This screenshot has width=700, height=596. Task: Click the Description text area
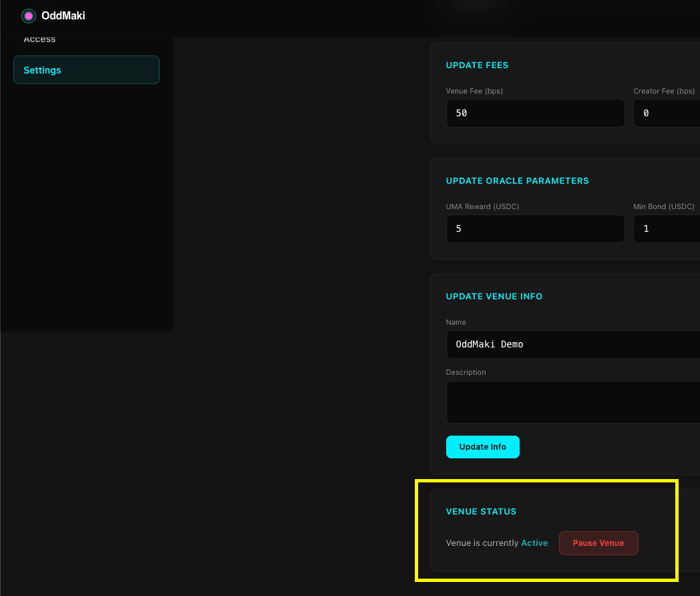(x=573, y=402)
